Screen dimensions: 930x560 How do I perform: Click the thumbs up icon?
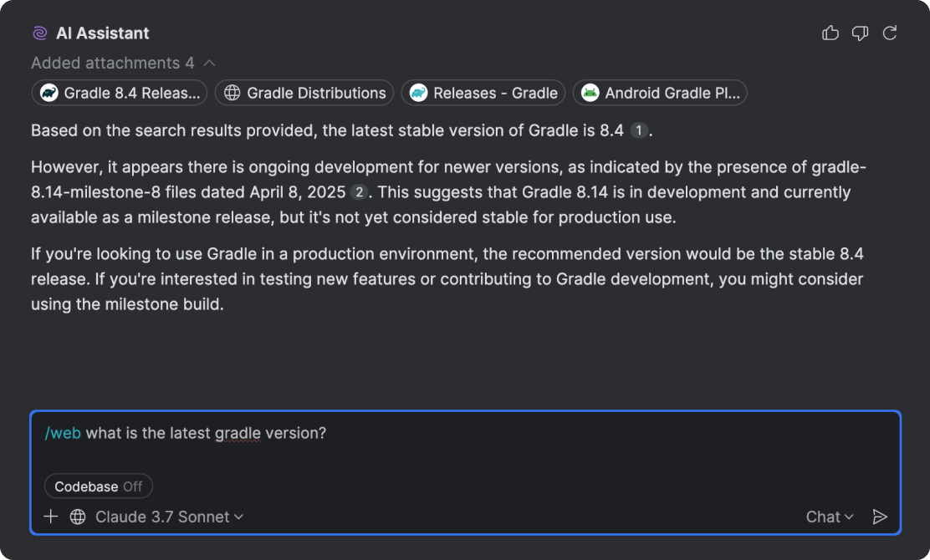pyautogui.click(x=830, y=33)
